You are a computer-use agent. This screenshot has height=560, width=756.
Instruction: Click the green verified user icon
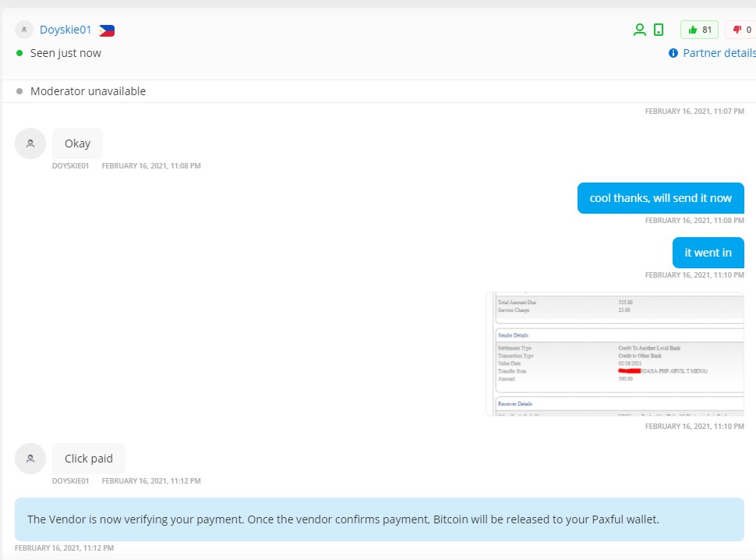[x=639, y=30]
